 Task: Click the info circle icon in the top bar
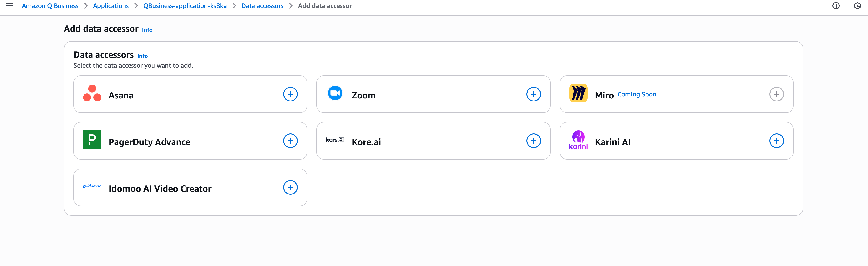[836, 6]
